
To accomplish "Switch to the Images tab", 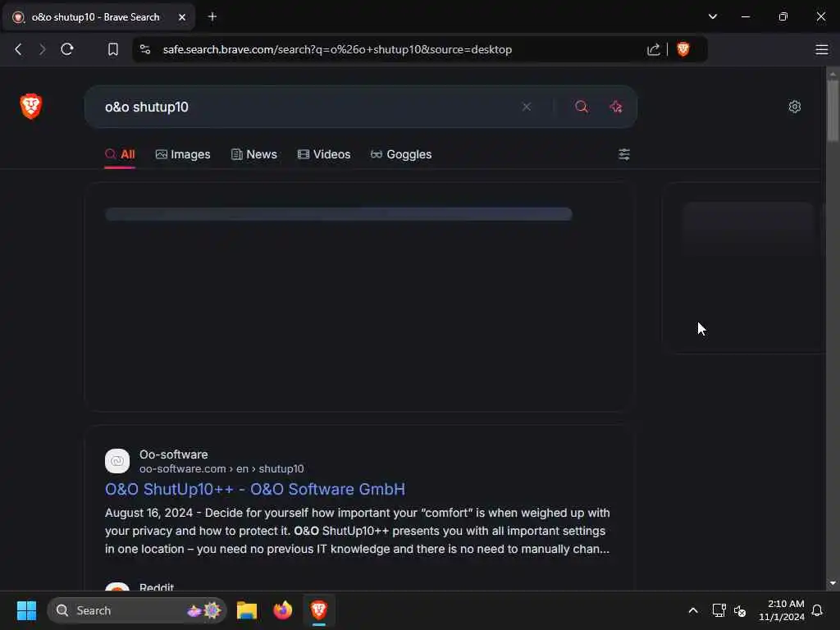I will click(x=183, y=154).
